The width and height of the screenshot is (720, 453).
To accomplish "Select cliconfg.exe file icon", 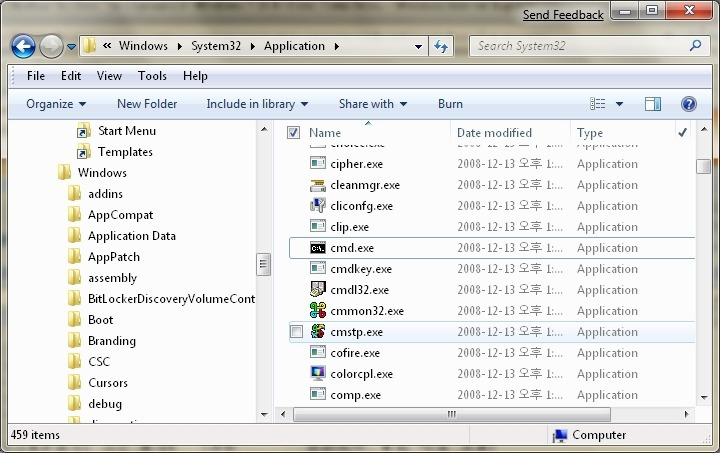I will pyautogui.click(x=318, y=205).
